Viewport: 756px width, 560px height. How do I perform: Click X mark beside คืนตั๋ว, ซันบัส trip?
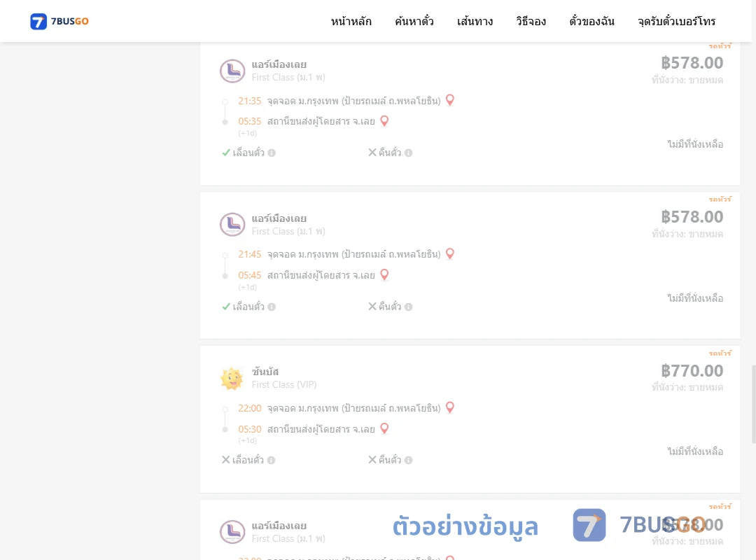372,460
